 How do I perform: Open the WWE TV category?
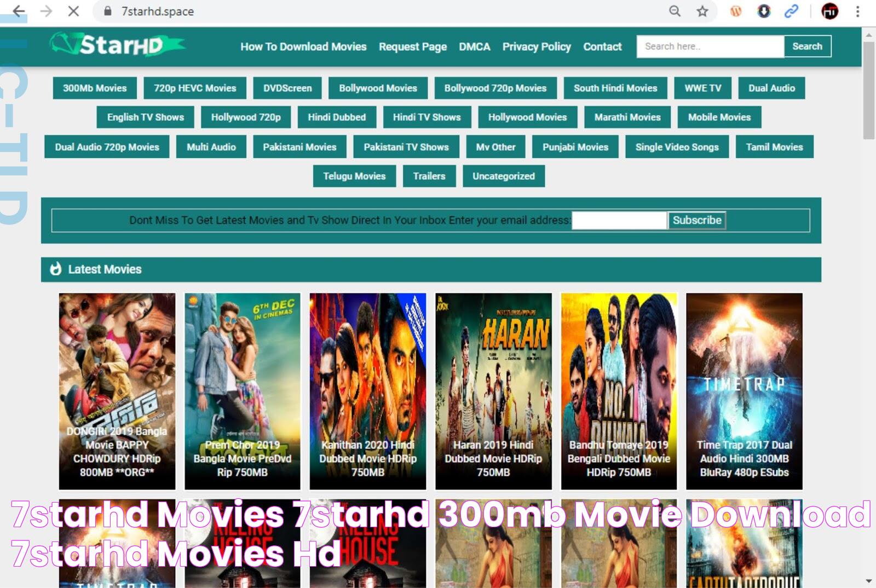tap(703, 88)
